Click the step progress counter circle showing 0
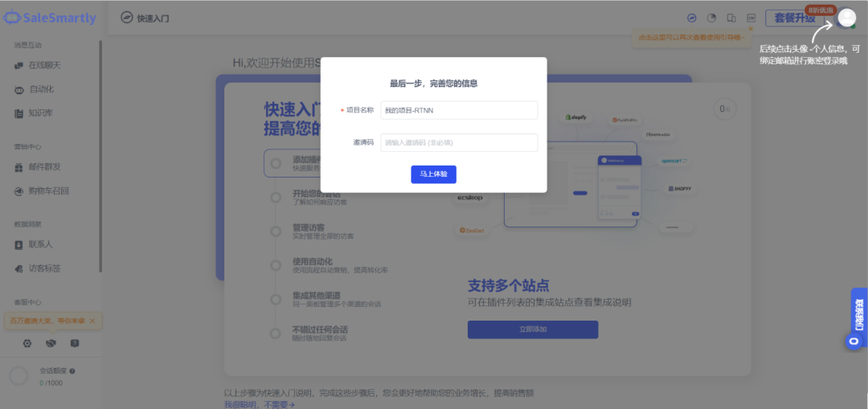 (725, 109)
